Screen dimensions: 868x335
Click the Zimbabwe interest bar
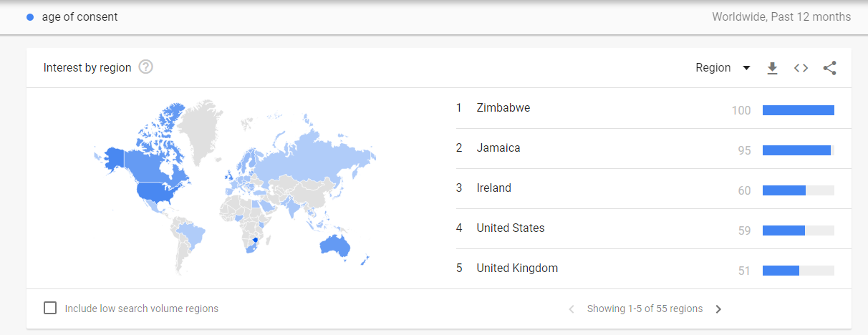tap(798, 110)
